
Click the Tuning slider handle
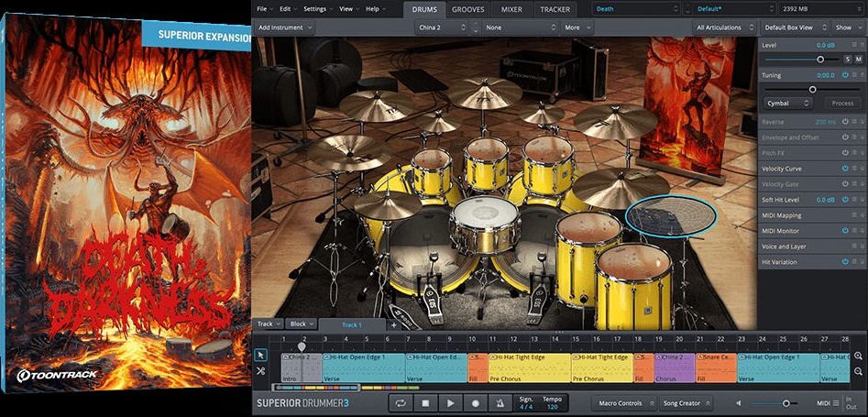813,89
